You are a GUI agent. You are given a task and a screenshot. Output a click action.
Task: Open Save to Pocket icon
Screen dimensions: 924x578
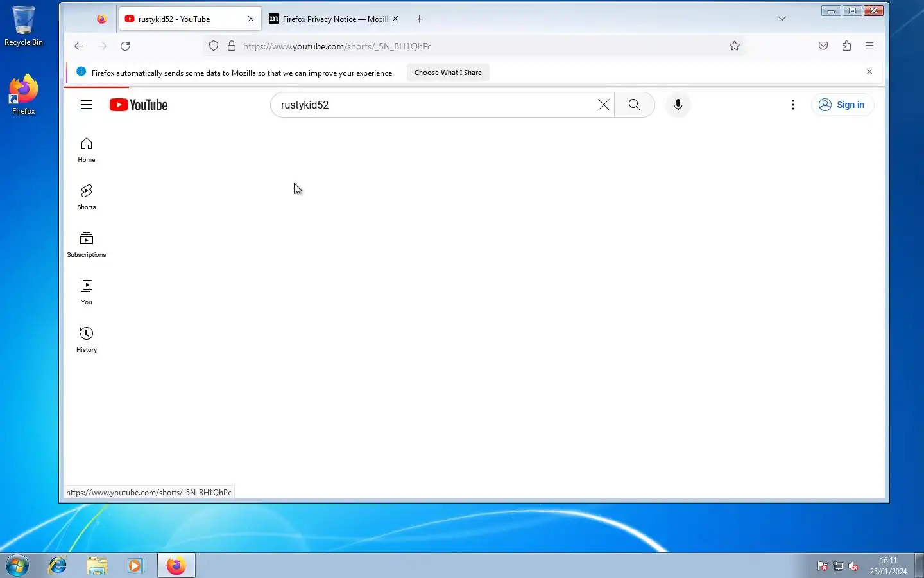(823, 46)
